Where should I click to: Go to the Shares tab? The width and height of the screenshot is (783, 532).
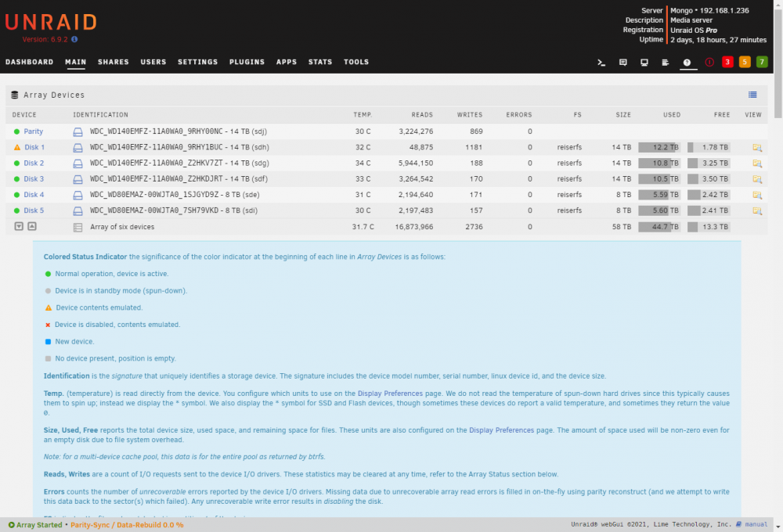pyautogui.click(x=114, y=62)
